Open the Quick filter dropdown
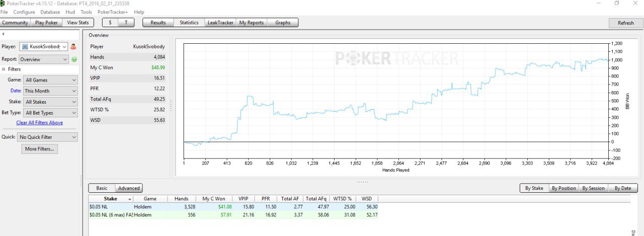This screenshot has height=236, width=644. tap(47, 137)
